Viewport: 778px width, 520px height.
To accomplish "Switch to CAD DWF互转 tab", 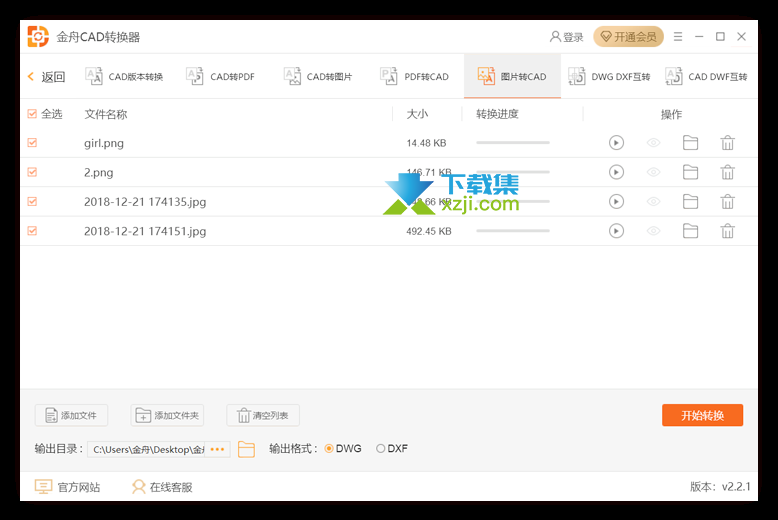I will pyautogui.click(x=706, y=76).
